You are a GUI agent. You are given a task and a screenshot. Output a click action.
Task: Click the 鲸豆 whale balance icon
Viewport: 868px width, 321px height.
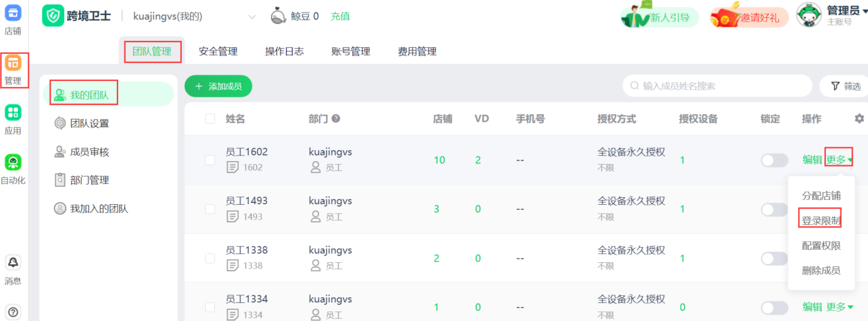(x=278, y=16)
